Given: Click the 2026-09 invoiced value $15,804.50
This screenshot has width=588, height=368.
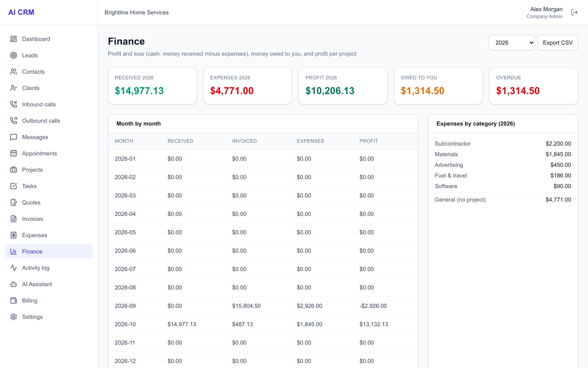Looking at the screenshot, I should click(x=246, y=306).
